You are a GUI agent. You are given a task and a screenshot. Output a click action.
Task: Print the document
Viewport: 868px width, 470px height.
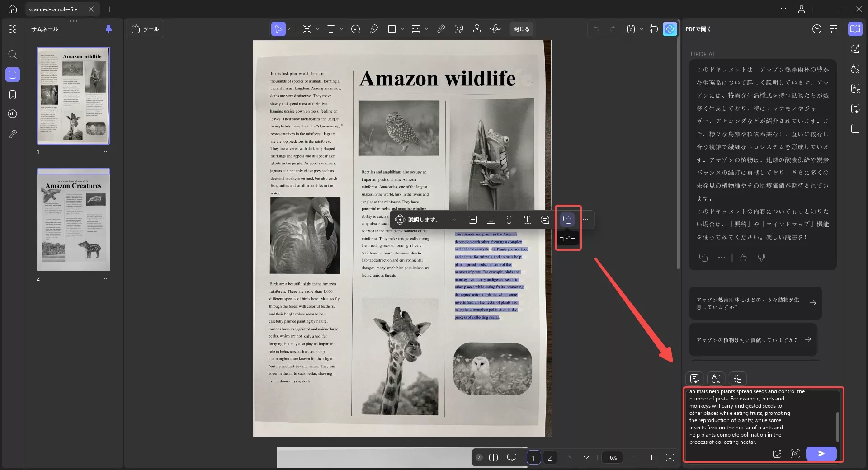click(x=654, y=29)
